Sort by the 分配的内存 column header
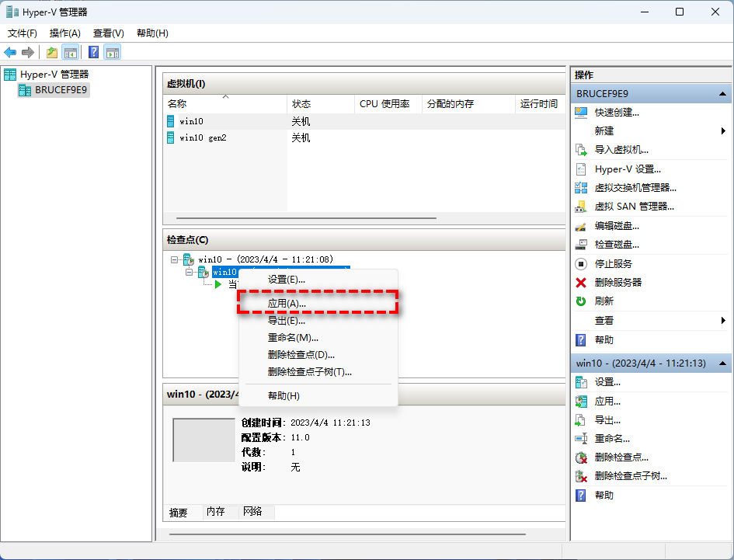The image size is (734, 560). point(468,104)
